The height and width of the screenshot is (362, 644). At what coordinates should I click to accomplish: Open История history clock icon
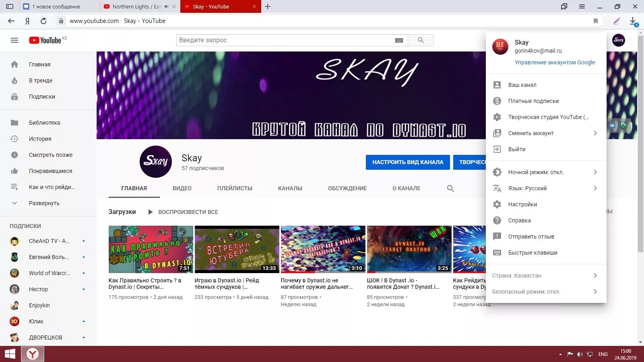click(x=14, y=139)
